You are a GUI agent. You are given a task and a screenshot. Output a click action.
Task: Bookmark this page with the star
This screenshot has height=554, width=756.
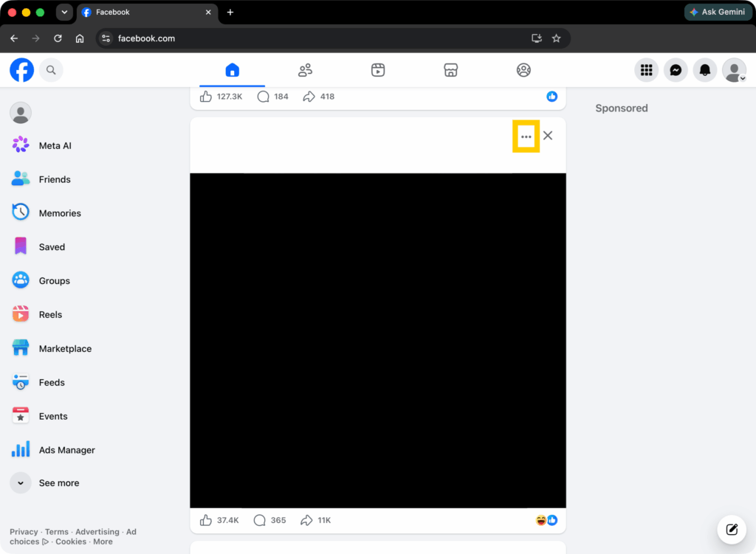[557, 38]
